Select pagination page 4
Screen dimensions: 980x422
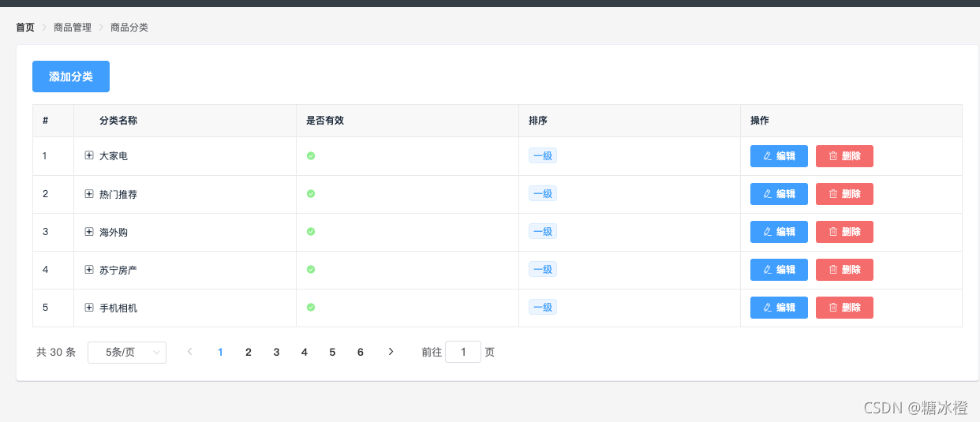point(305,352)
